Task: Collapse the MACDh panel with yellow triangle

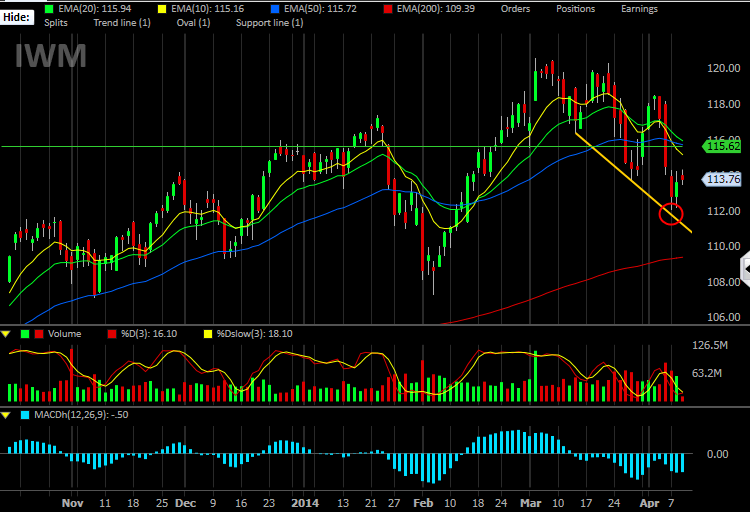Action: point(6,415)
